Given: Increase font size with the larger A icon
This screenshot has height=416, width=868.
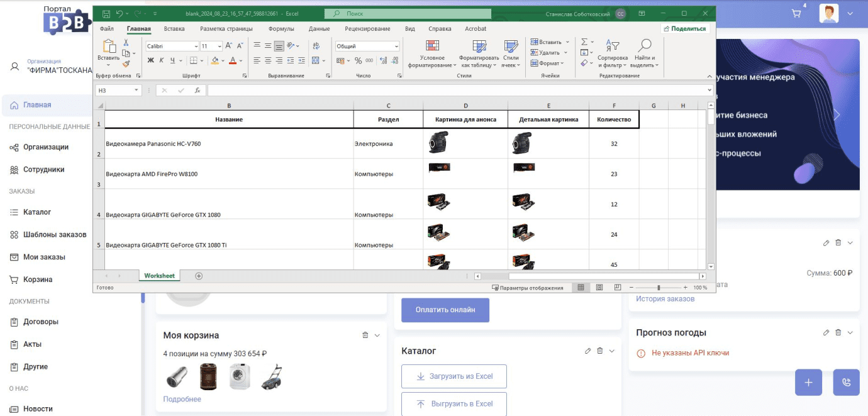Looking at the screenshot, I should click(x=229, y=46).
